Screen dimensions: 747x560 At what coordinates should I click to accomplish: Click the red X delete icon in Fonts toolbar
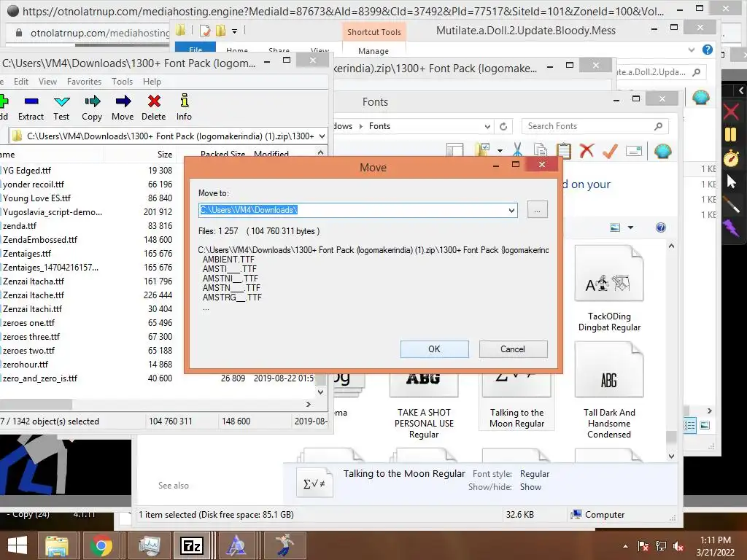point(587,150)
